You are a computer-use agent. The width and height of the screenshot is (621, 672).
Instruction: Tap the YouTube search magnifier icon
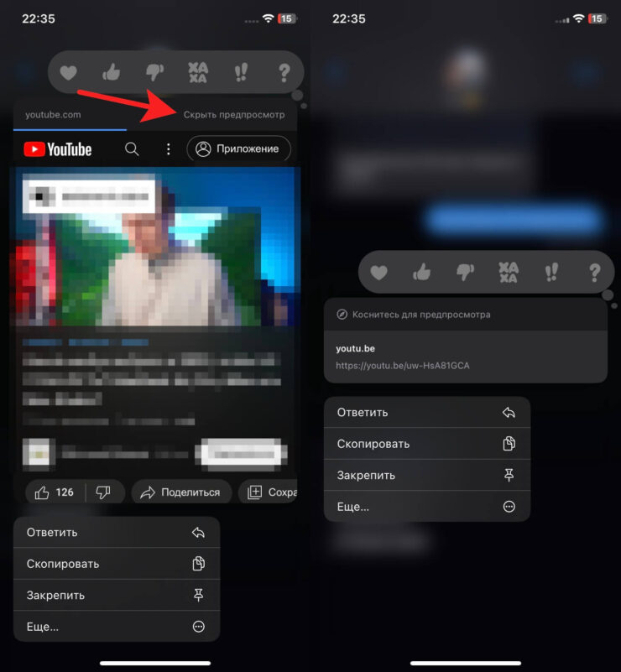[132, 149]
